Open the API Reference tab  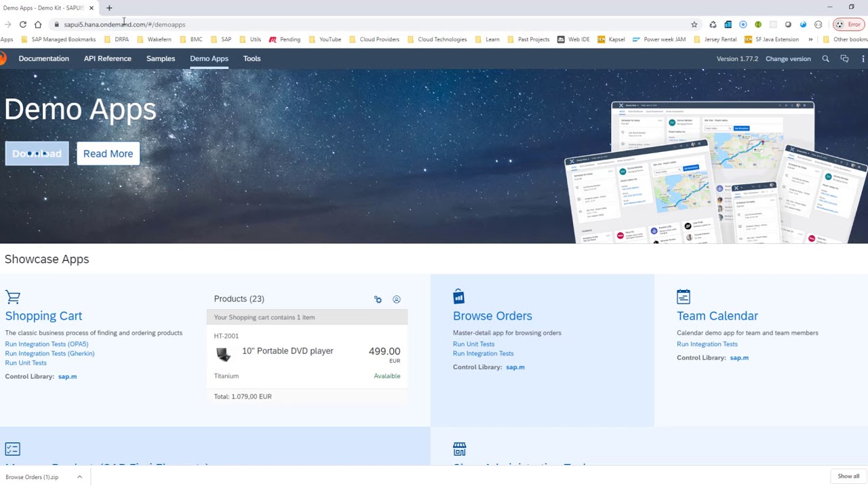click(107, 59)
